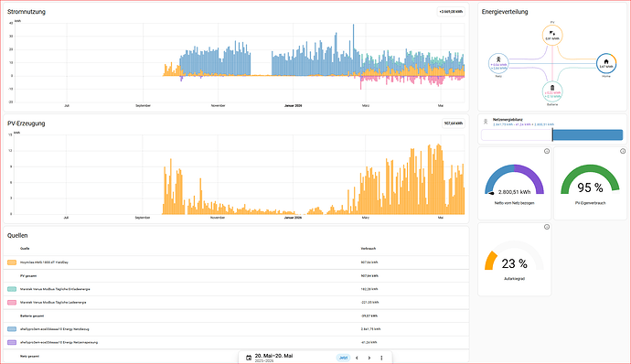
Task: Open the three-dot overflow menu in the date bar
Action: pyautogui.click(x=381, y=358)
